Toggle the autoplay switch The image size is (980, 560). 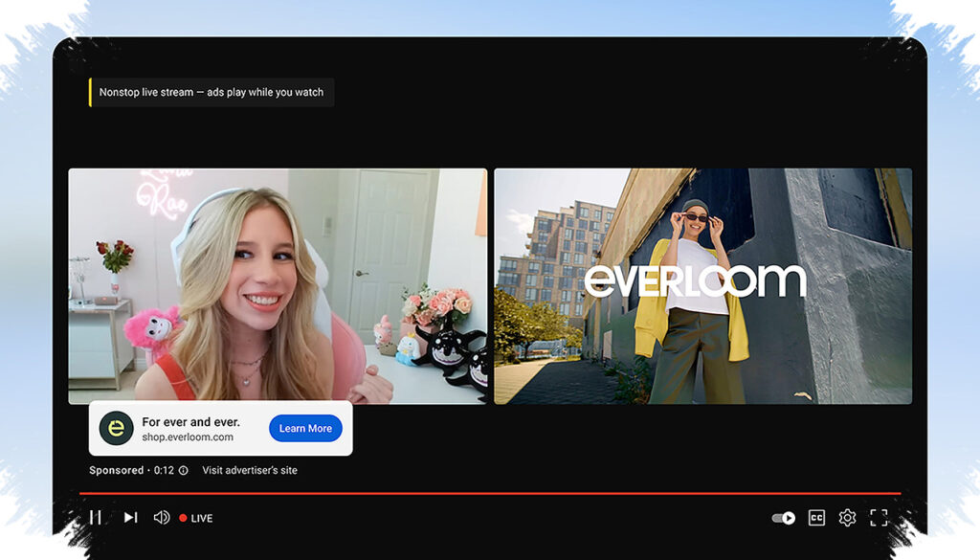[784, 518]
